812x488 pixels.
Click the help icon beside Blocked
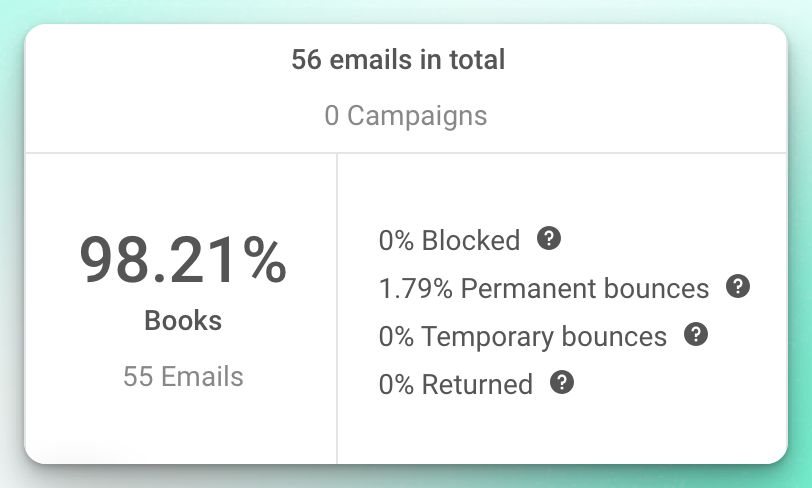click(x=548, y=239)
